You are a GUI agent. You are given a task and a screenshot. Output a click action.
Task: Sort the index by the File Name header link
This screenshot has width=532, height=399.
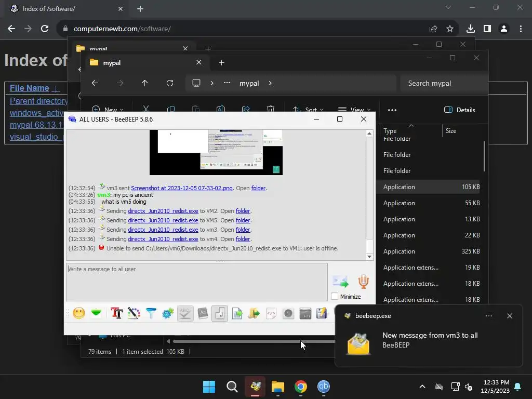coord(30,88)
